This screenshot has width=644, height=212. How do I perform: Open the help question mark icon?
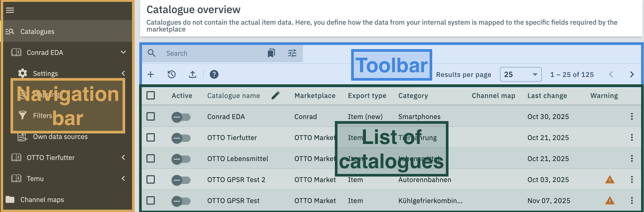(214, 74)
